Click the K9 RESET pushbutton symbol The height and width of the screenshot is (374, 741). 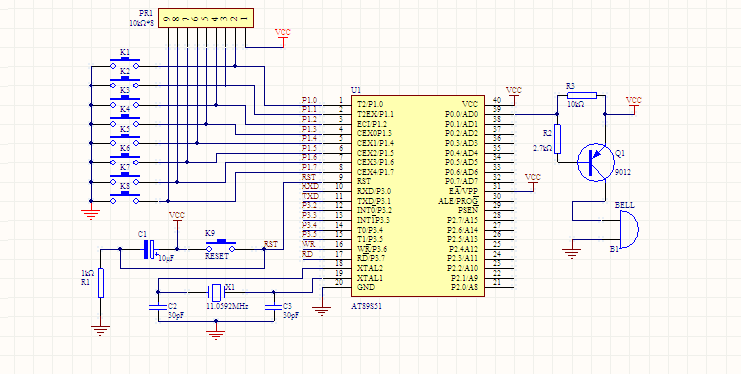221,246
